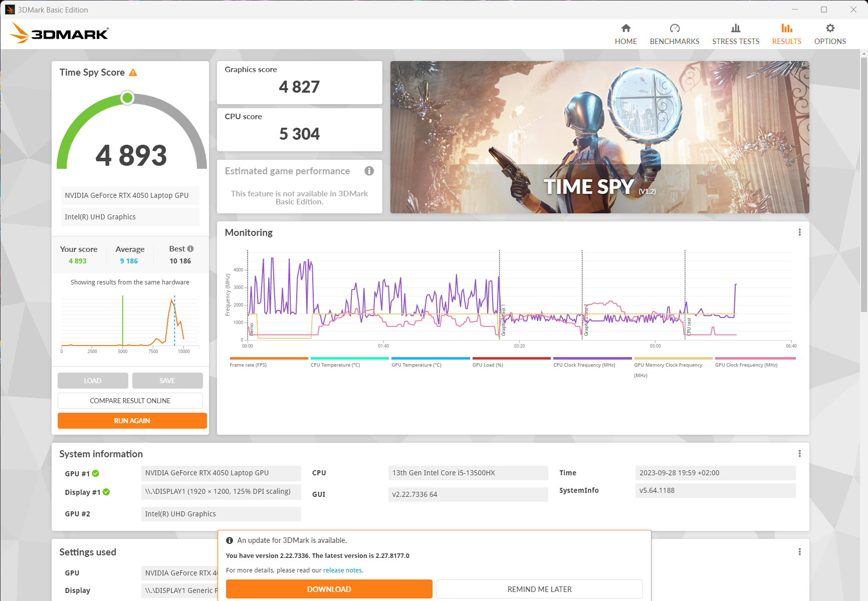Image resolution: width=868 pixels, height=601 pixels.
Task: Open the Settings used options menu
Action: pyautogui.click(x=799, y=552)
